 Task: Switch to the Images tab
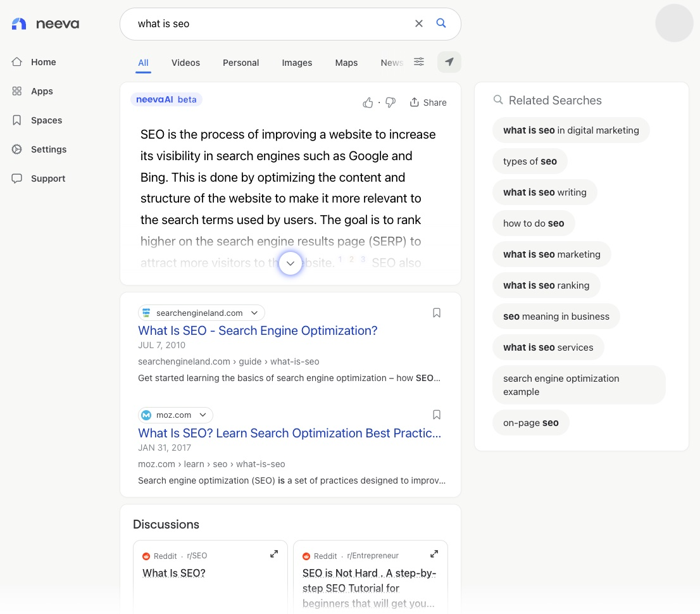[297, 63]
